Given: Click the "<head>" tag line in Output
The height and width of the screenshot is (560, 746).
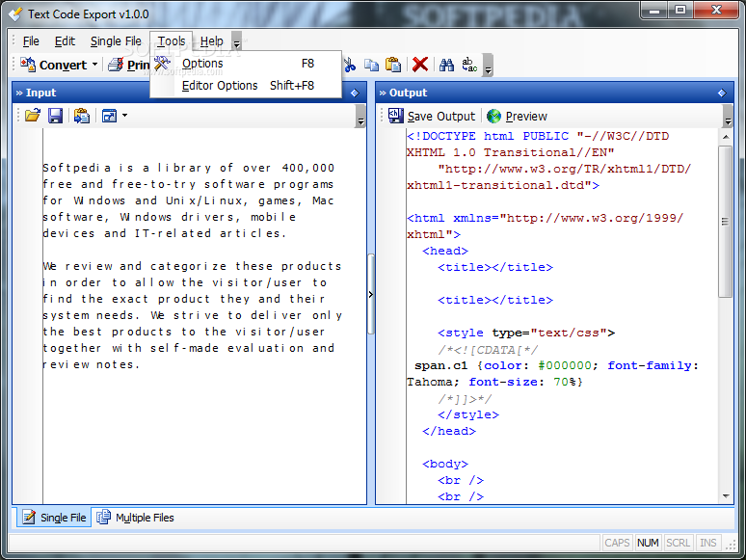Looking at the screenshot, I should tap(445, 251).
